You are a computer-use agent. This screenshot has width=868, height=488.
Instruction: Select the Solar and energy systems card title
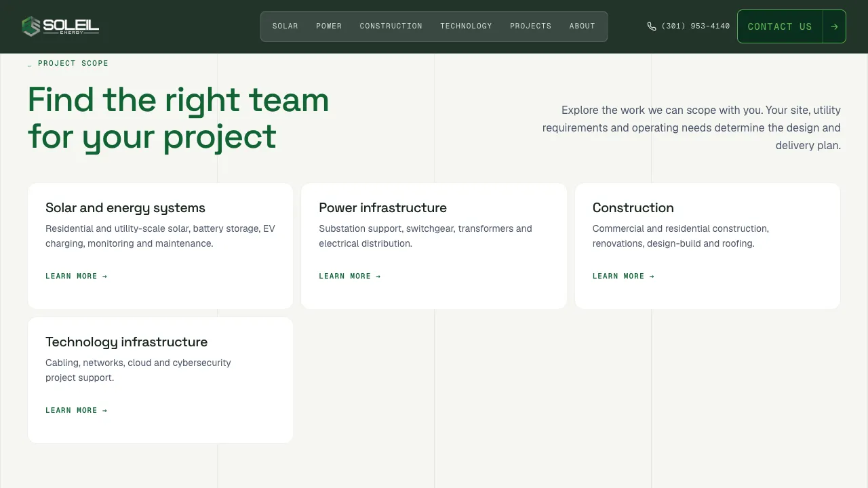(125, 208)
